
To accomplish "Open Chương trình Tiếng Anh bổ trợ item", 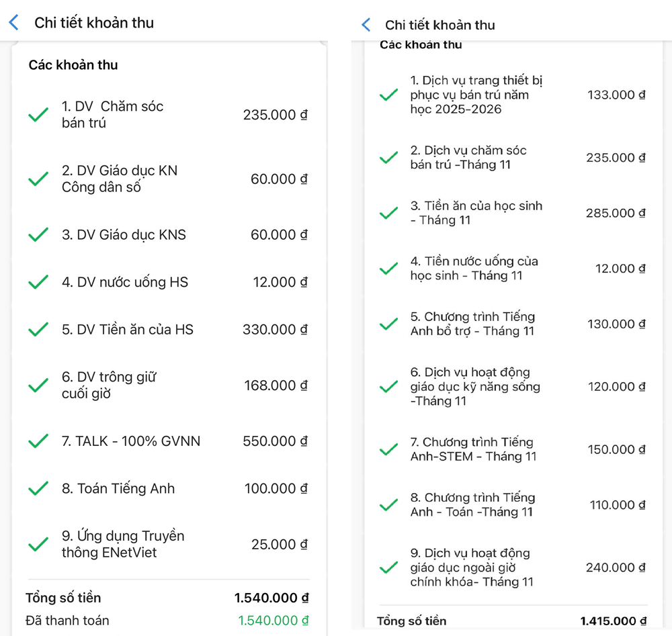I will click(472, 324).
